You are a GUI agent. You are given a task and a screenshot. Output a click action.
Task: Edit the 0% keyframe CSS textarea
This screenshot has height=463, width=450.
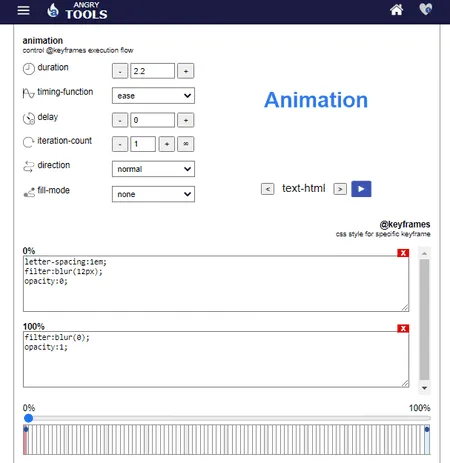click(216, 284)
